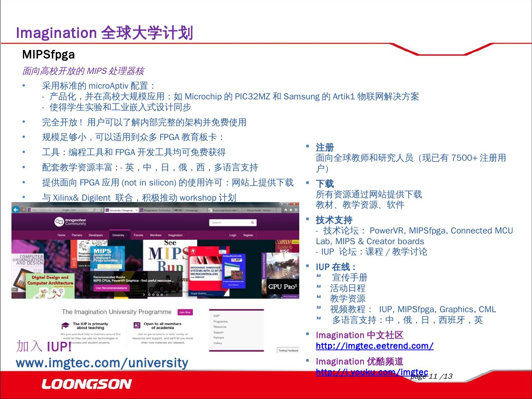Image resolution: width=532 pixels, height=399 pixels.
Task: Click the 活动日程 sub-item
Action: click(x=348, y=288)
